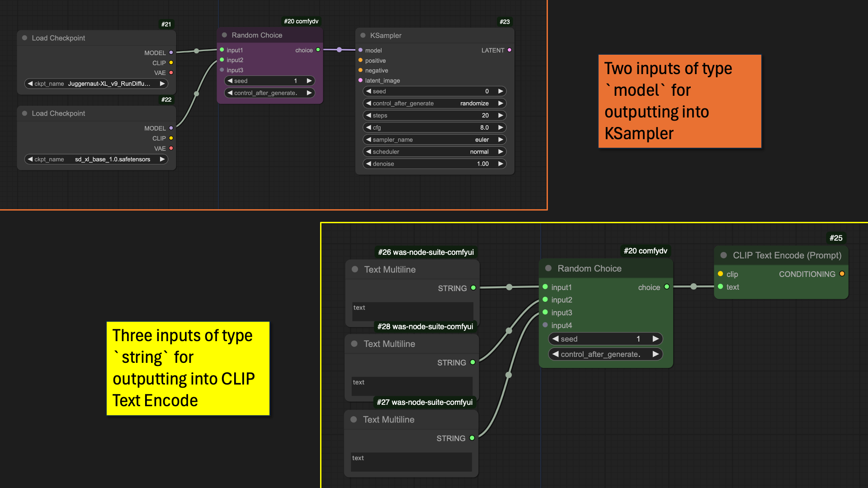Click the bottom Text Multiline text field
This screenshot has height=488, width=868.
(x=410, y=462)
